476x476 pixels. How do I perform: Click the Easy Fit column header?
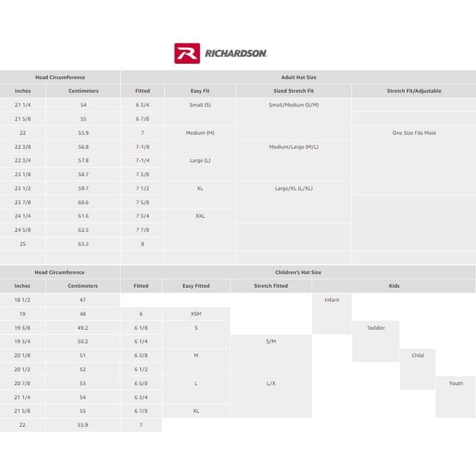[200, 91]
